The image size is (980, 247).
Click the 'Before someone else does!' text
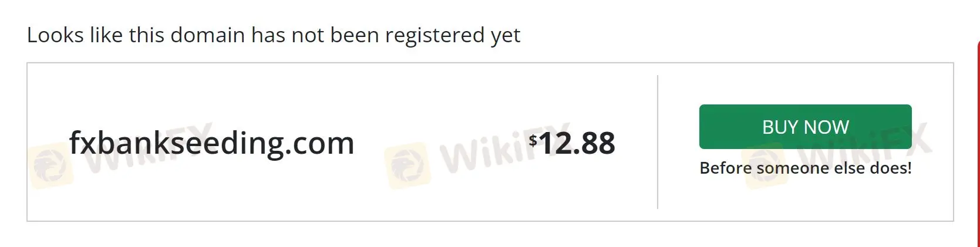[805, 168]
